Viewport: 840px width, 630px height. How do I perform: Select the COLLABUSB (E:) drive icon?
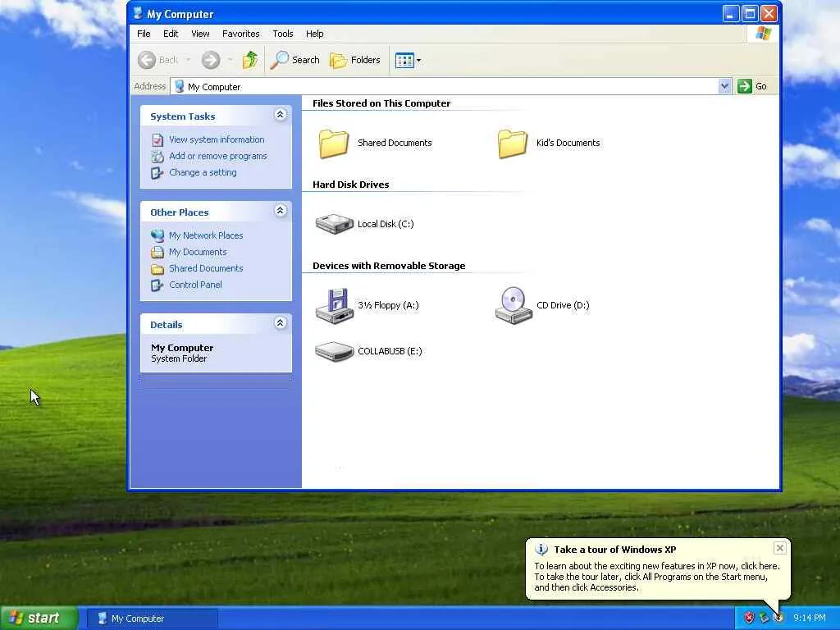335,351
